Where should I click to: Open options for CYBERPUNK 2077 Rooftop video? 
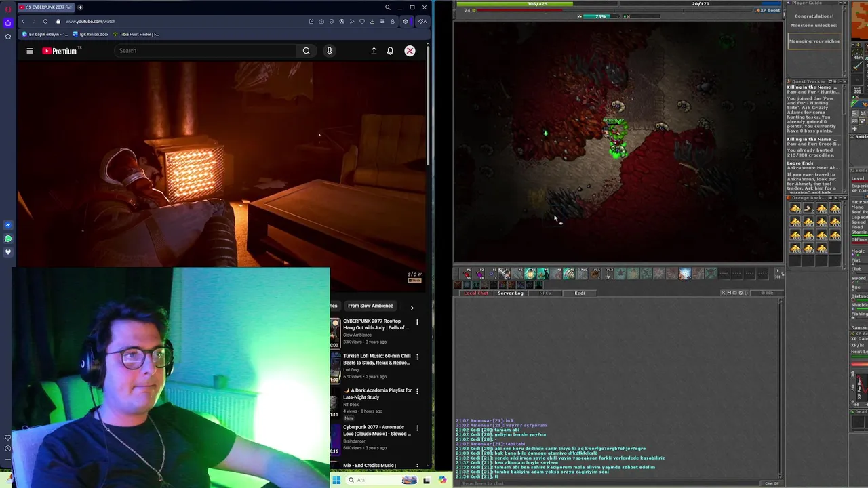click(x=417, y=321)
